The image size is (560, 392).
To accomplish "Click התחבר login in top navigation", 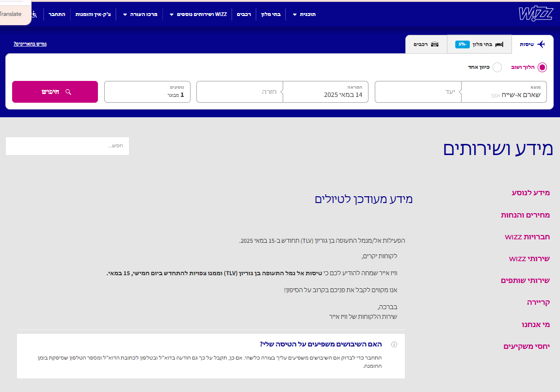I will pyautogui.click(x=57, y=14).
